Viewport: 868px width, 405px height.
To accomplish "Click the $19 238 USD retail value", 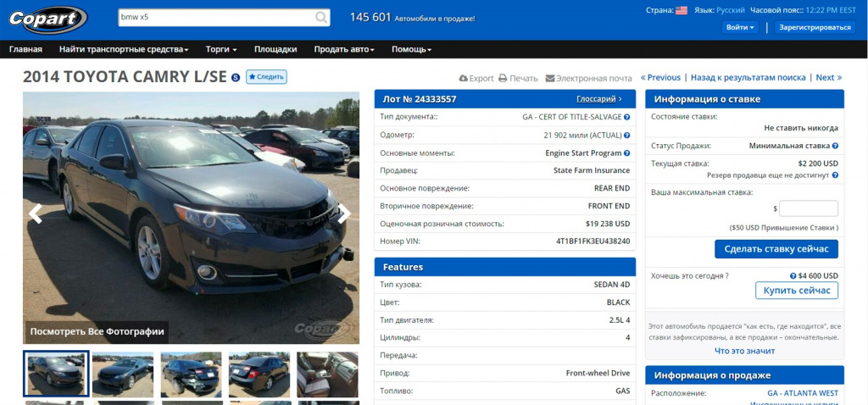I will (x=607, y=224).
